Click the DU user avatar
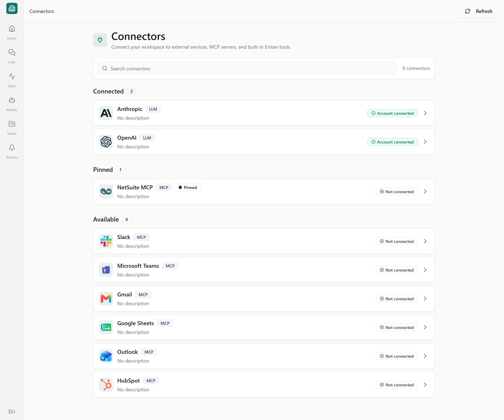 (12, 412)
